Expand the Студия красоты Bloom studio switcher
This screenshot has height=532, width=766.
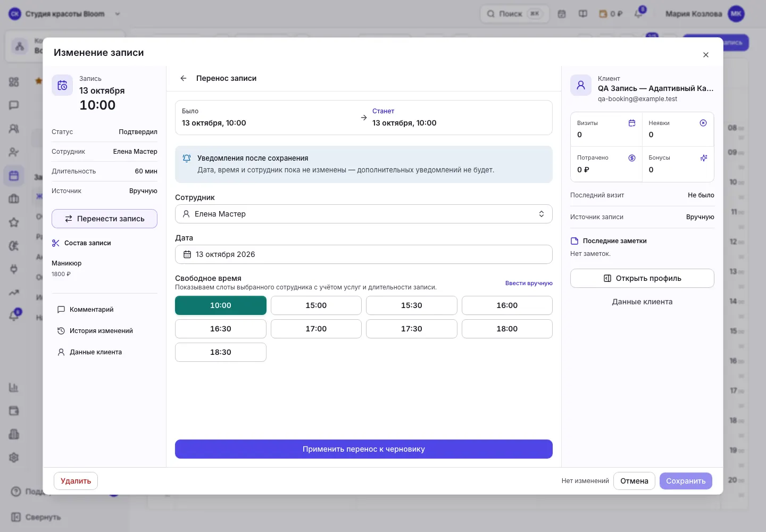(65, 14)
